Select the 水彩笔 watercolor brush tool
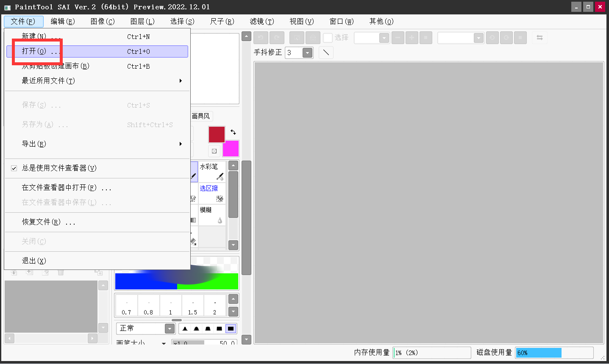Viewport: 609px width, 364px height. point(212,171)
